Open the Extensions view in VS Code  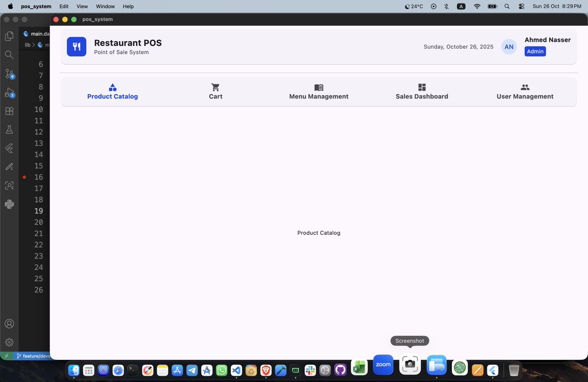9,111
